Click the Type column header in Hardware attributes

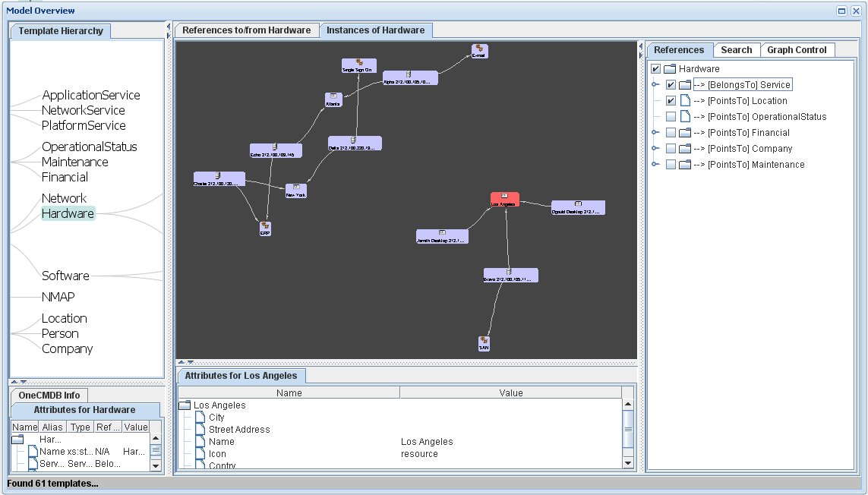tap(80, 427)
